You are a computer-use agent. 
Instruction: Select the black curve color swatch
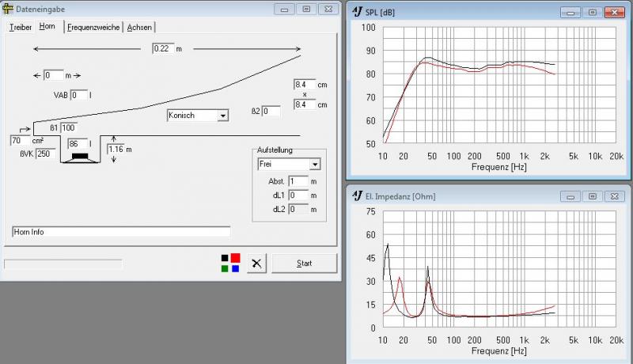[x=225, y=258]
